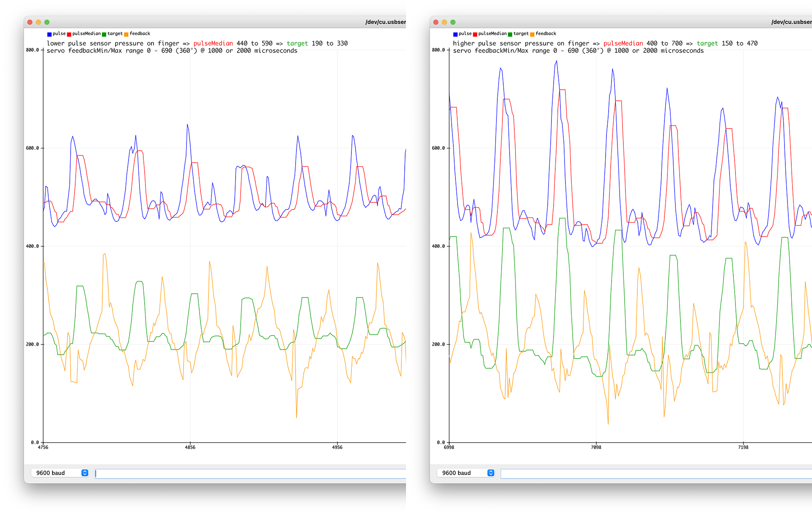The width and height of the screenshot is (812, 515).
Task: Click the orange feedback legend swatch, left window
Action: 126,34
